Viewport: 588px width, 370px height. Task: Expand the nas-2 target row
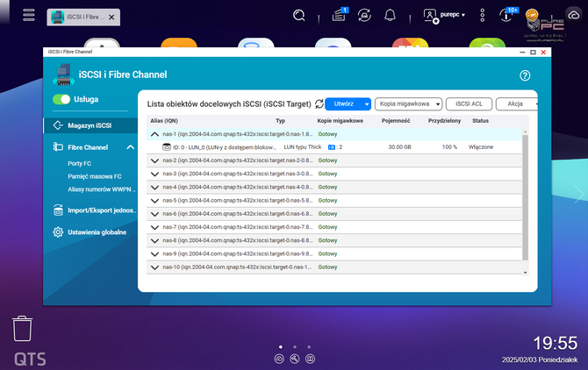(x=154, y=160)
